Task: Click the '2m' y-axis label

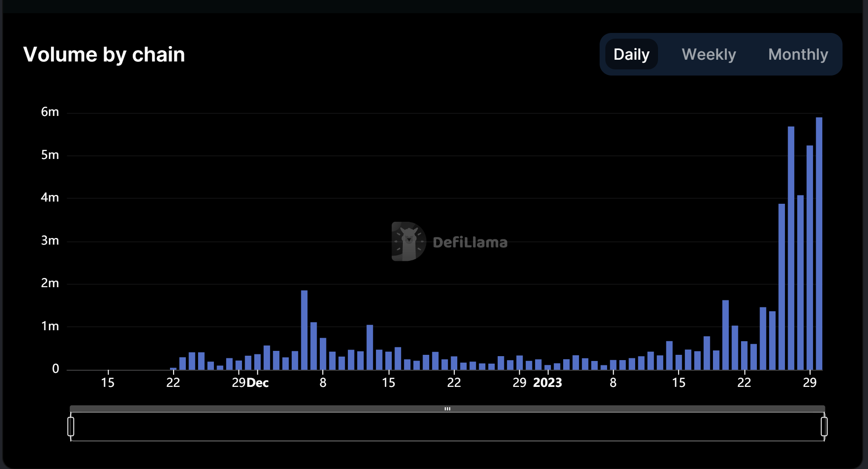Action: pos(50,283)
